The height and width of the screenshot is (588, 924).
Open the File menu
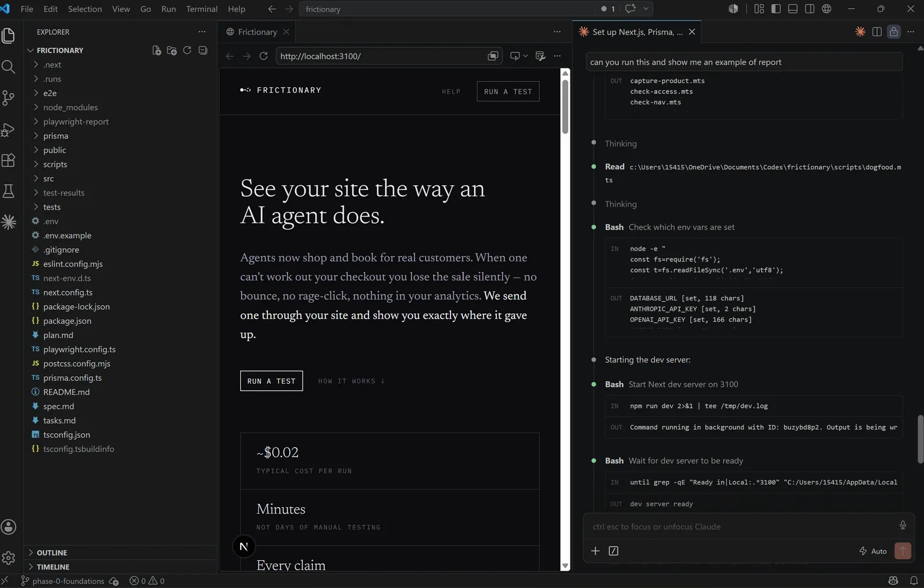27,9
